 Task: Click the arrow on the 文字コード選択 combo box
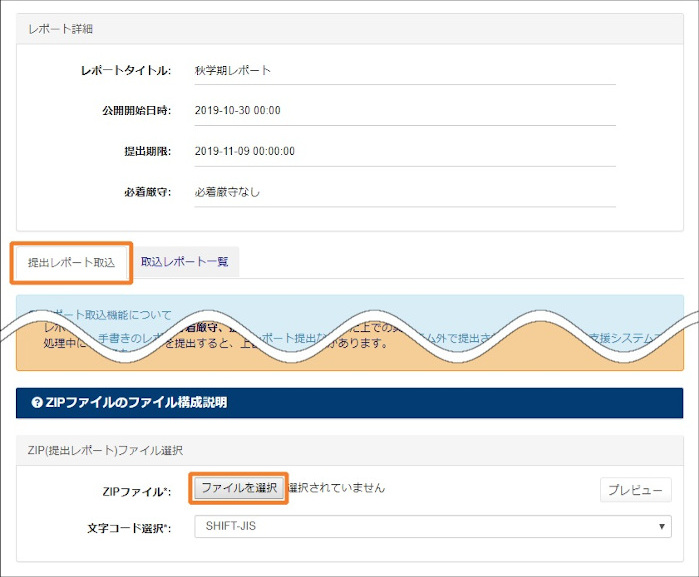[662, 525]
